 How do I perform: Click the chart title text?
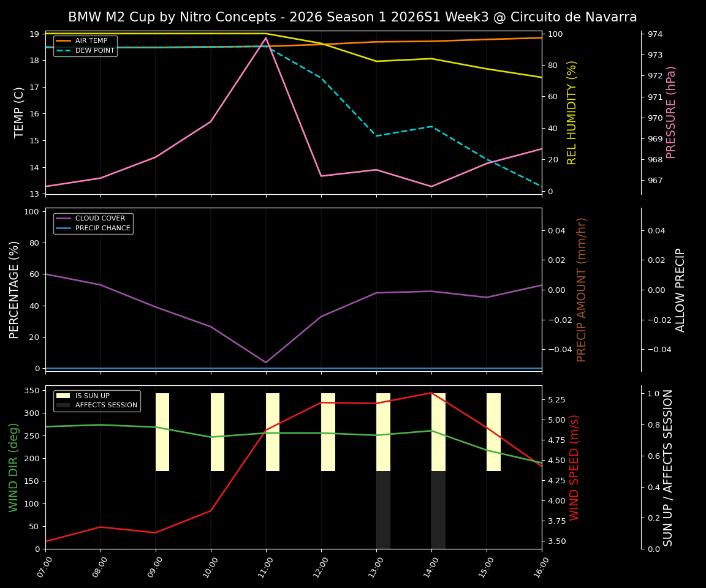point(353,18)
